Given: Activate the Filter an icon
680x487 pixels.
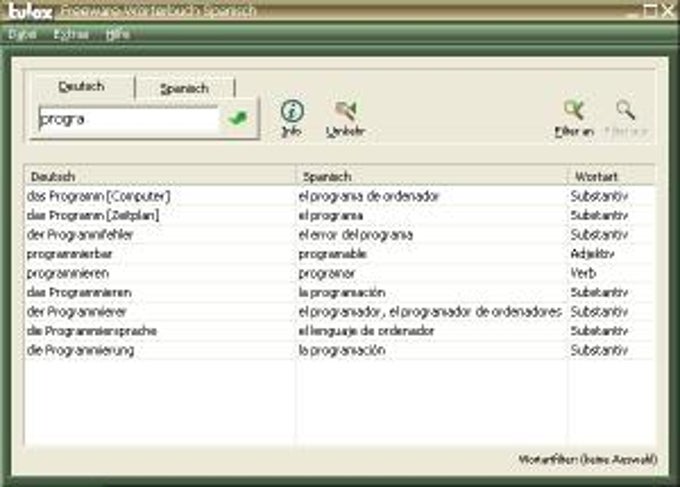Looking at the screenshot, I should click(x=574, y=118).
